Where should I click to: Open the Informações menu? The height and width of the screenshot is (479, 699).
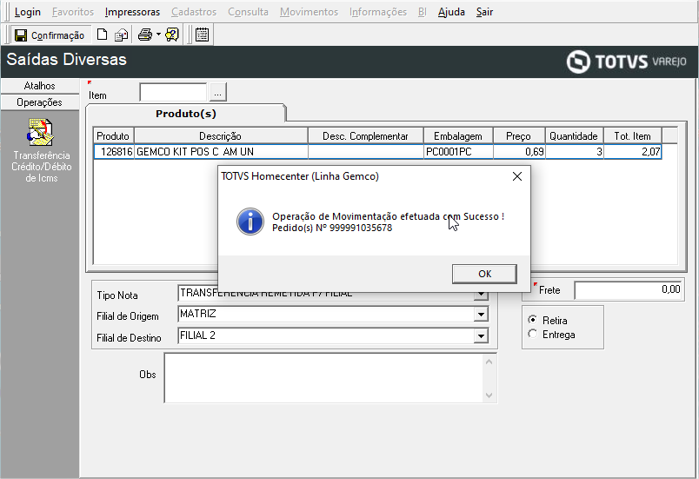[x=378, y=12]
